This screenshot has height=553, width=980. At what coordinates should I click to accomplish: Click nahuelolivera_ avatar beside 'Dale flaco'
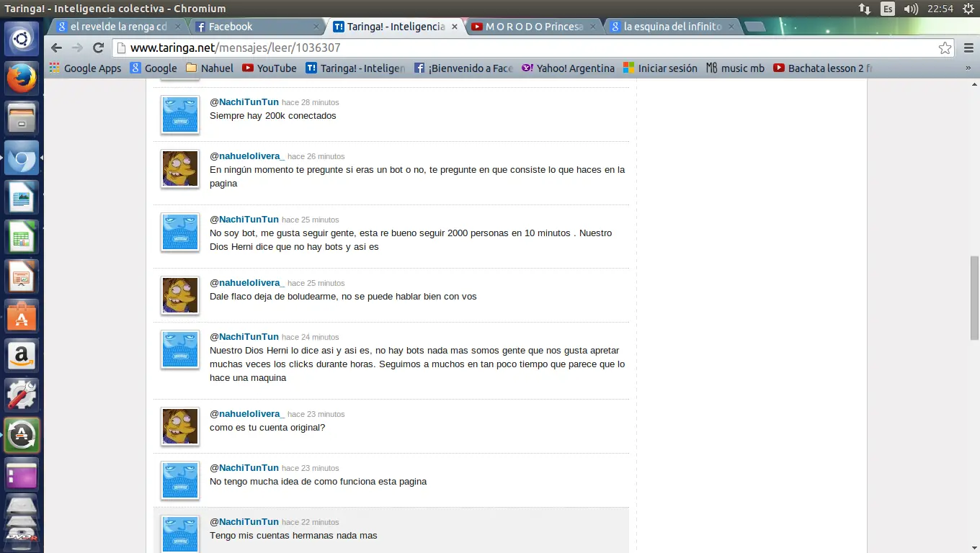180,295
